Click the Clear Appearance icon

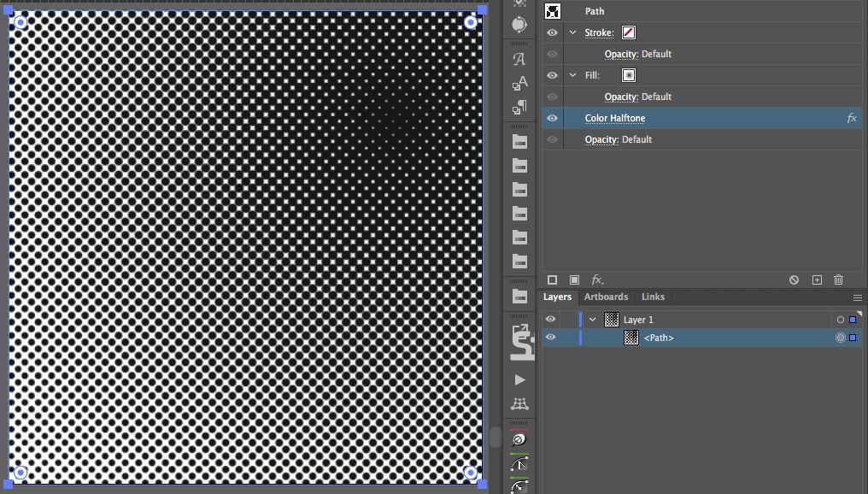[x=794, y=280]
